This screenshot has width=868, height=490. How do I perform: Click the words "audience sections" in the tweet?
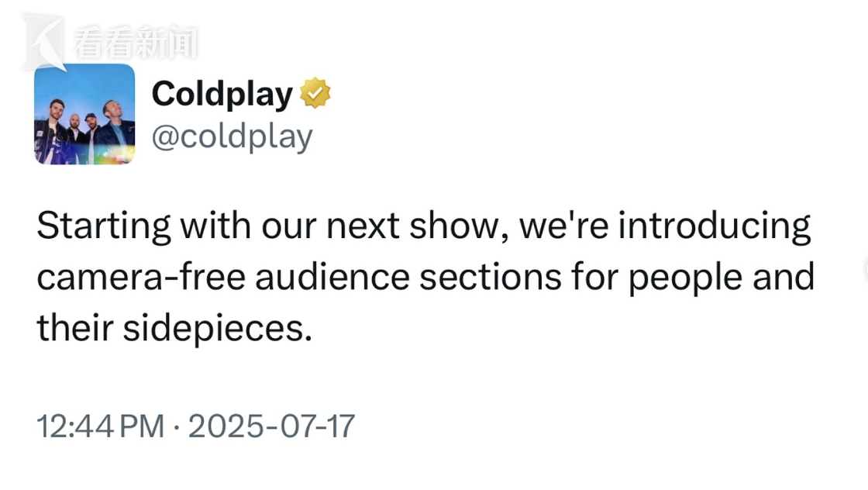[408, 277]
